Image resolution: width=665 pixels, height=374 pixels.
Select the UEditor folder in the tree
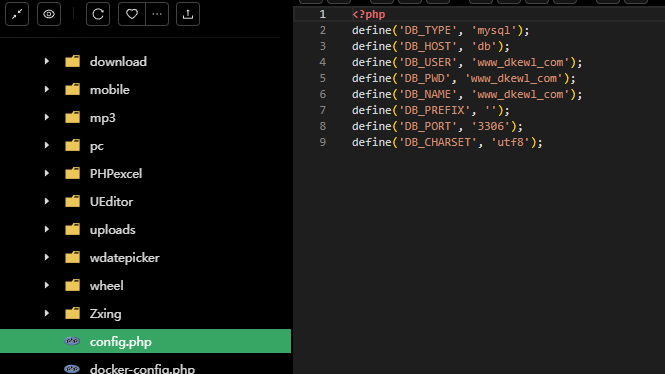pos(111,201)
